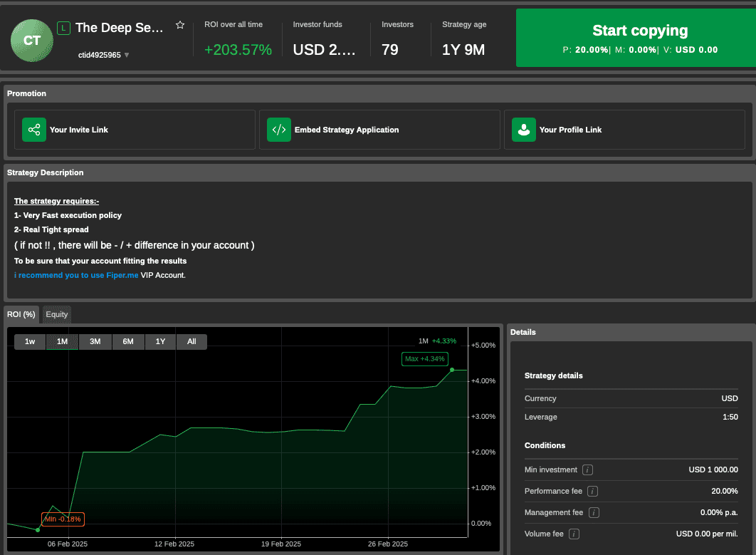Show info for Management fee
The image size is (756, 555).
pos(594,512)
